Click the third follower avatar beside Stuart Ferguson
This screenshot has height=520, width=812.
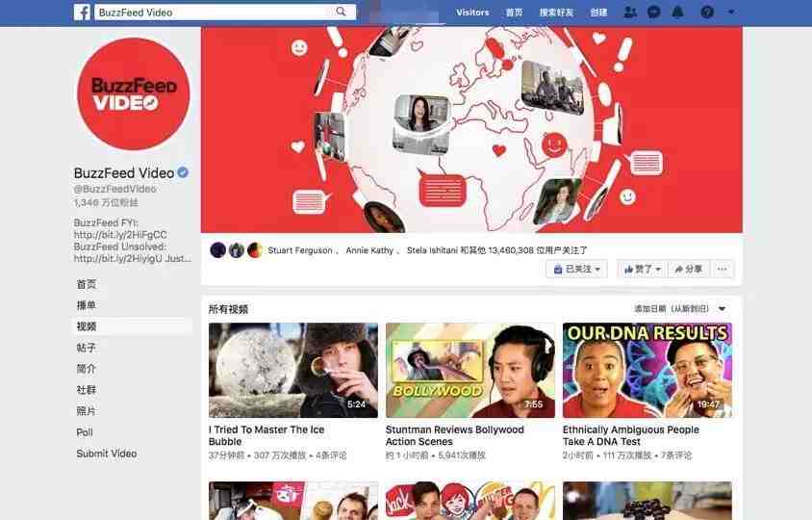coord(254,250)
